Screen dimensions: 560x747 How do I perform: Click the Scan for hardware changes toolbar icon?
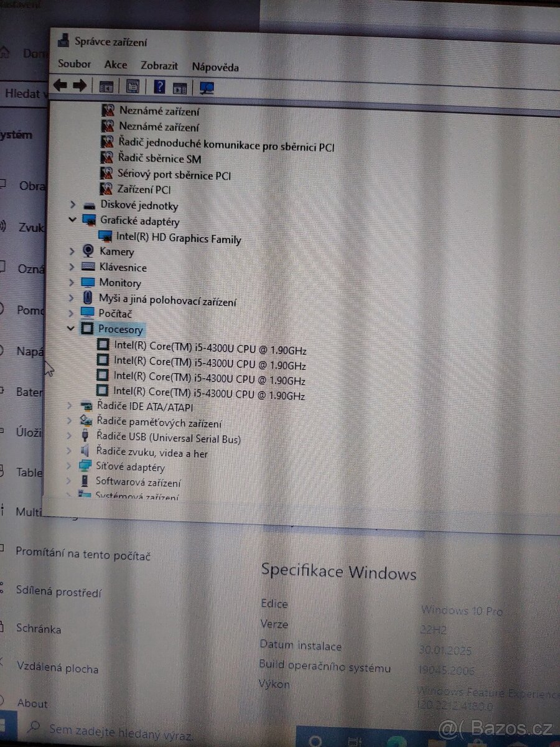pos(206,87)
